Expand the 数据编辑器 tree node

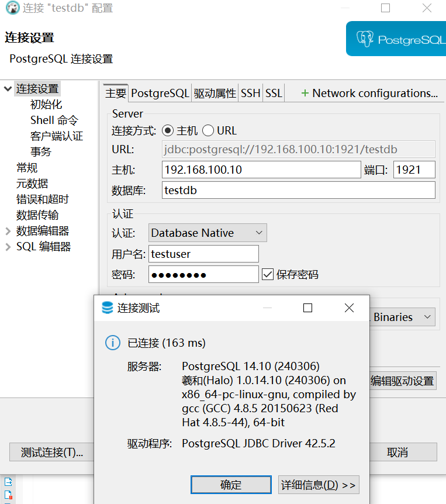coord(8,231)
